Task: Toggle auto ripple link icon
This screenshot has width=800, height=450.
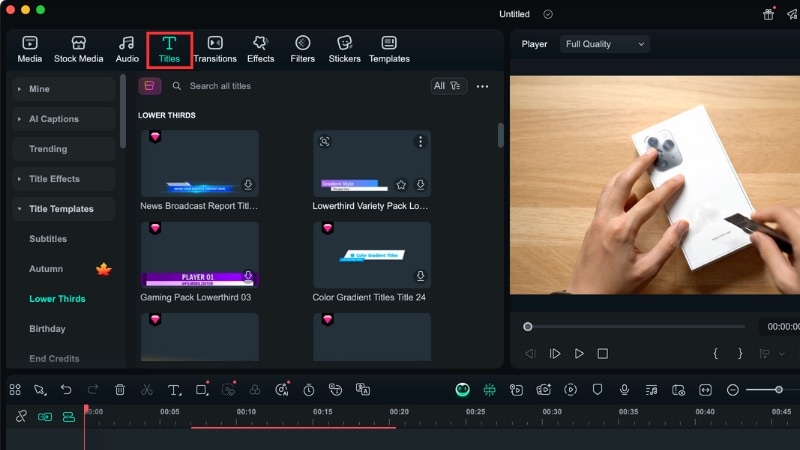Action: click(x=21, y=416)
